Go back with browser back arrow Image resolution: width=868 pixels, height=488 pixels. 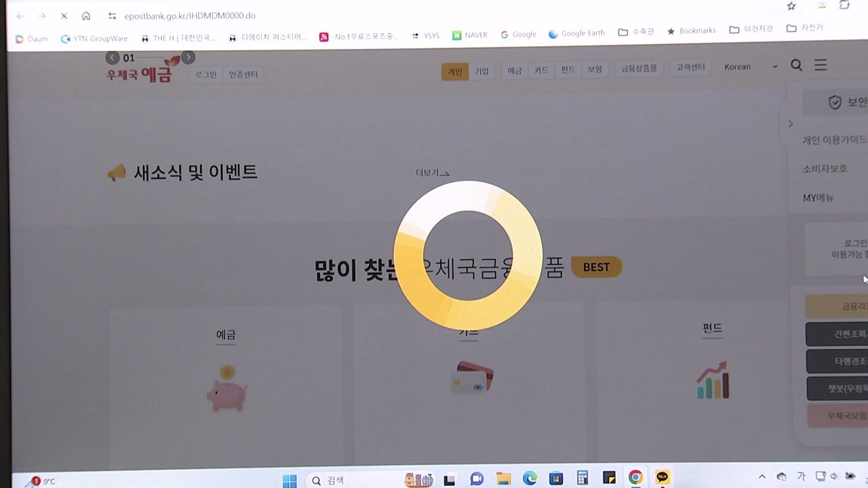click(20, 16)
